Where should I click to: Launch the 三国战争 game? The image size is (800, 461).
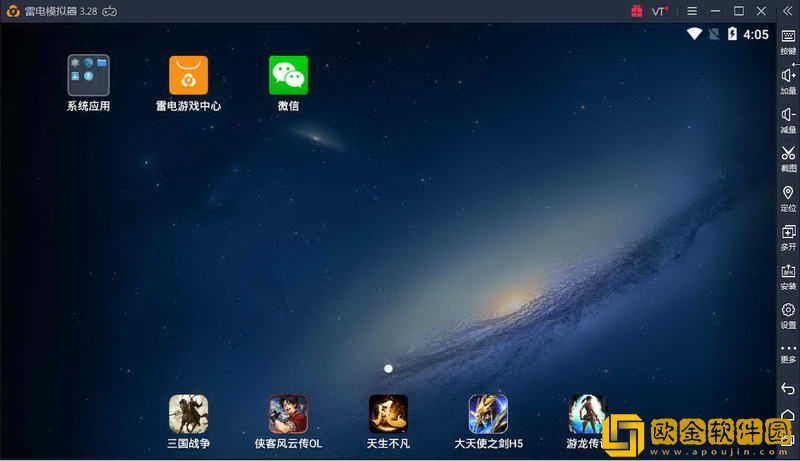tap(188, 414)
